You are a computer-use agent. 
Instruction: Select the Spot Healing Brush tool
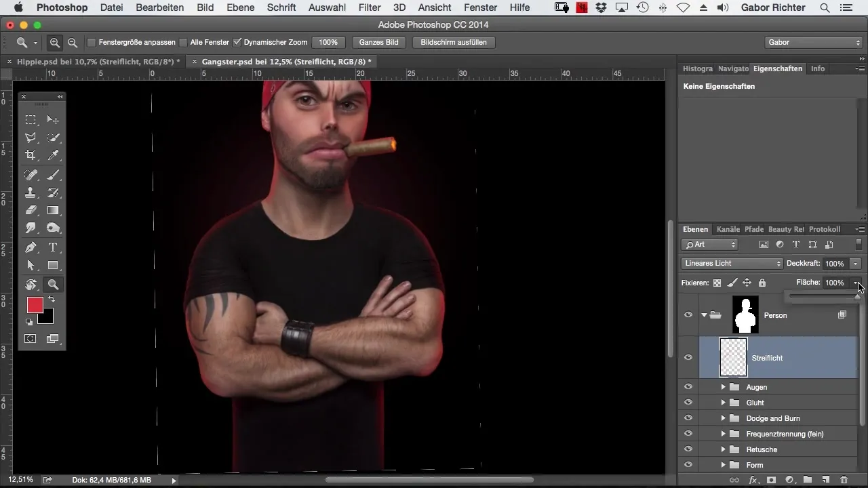[x=31, y=175]
